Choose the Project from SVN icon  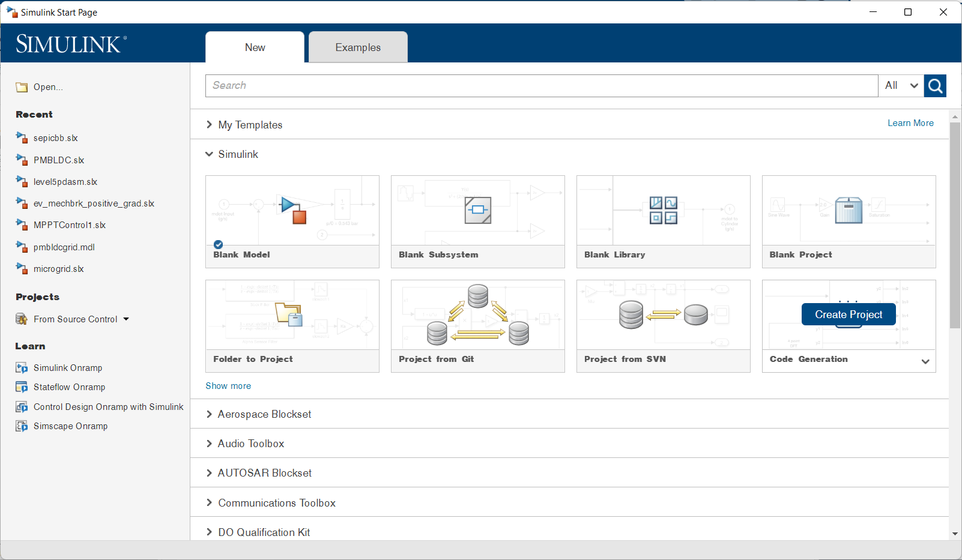pos(664,315)
